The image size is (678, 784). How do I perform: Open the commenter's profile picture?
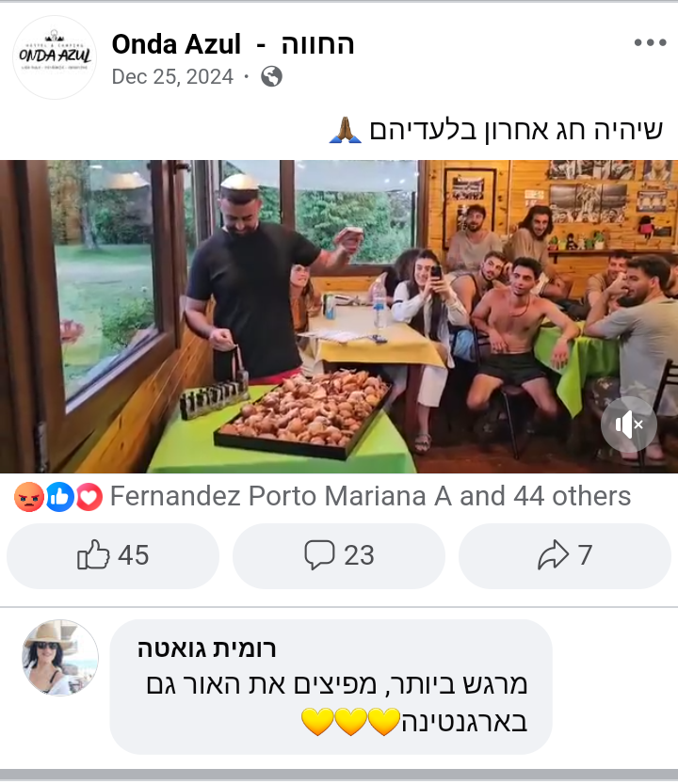(x=60, y=658)
